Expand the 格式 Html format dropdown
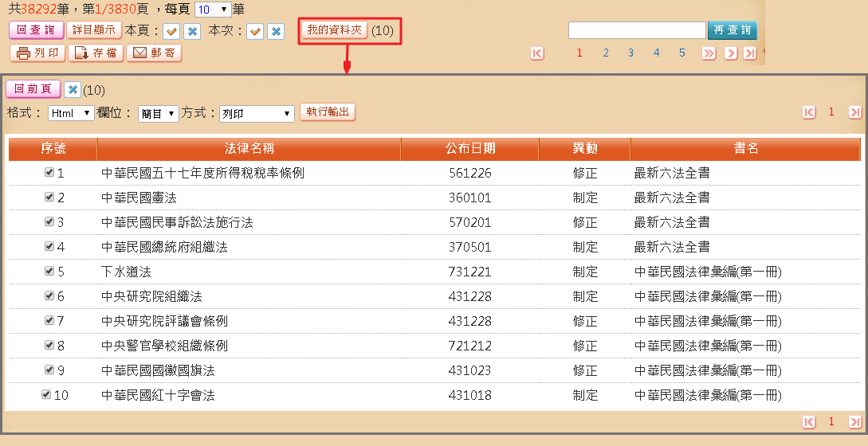The image size is (868, 446). point(71,114)
